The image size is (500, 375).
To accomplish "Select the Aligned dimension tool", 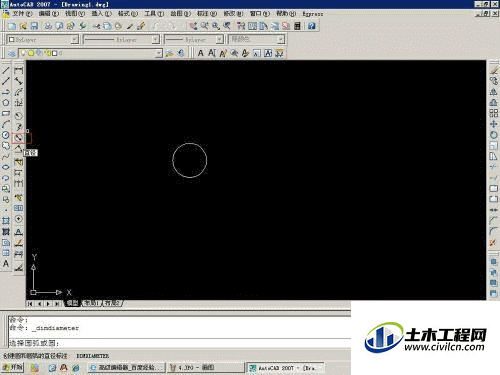I will [x=18, y=81].
